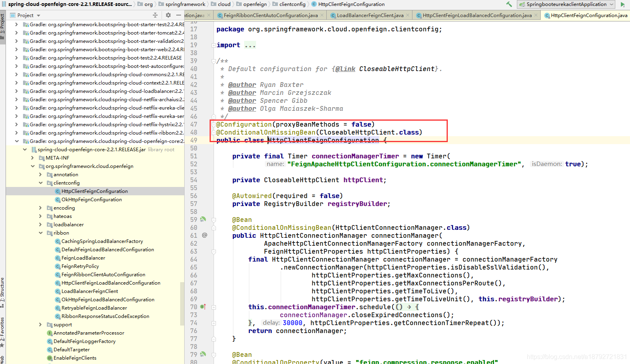The height and width of the screenshot is (364, 630).
Task: Toggle the connectionManager method fold at line 59
Action: pos(214,220)
